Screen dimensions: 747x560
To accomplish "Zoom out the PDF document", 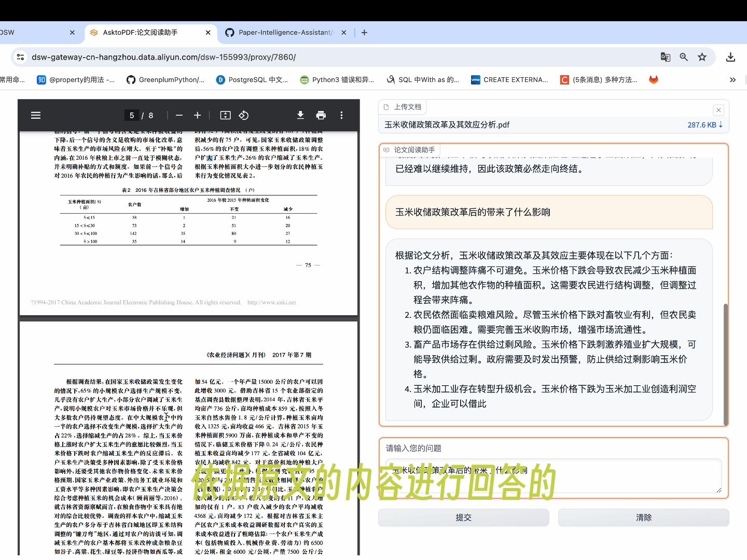I will pyautogui.click(x=179, y=115).
